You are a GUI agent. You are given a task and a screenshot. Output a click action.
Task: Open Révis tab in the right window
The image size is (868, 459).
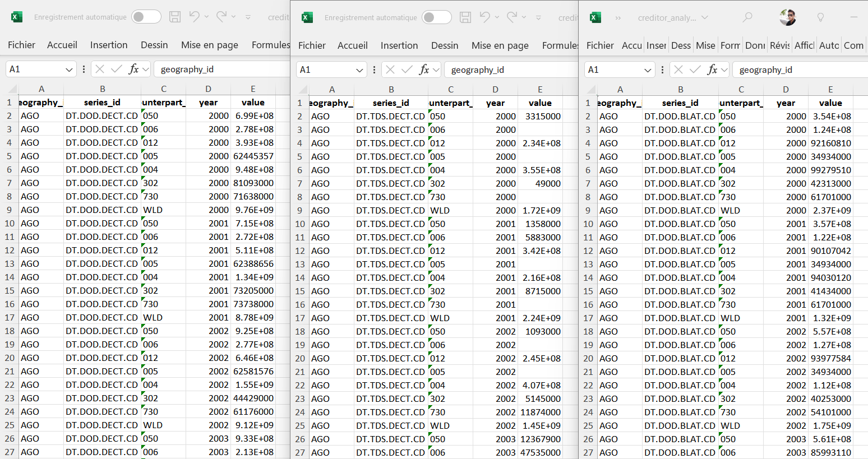tap(779, 45)
